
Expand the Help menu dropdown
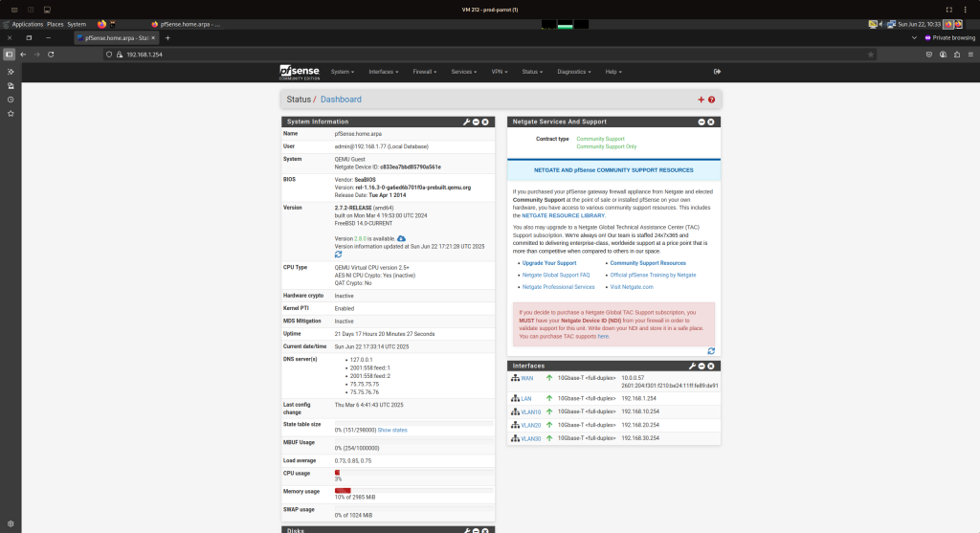click(613, 72)
